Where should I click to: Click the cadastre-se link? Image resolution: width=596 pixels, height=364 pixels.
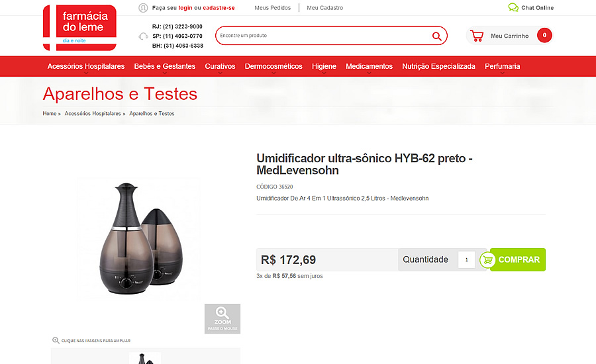(219, 7)
